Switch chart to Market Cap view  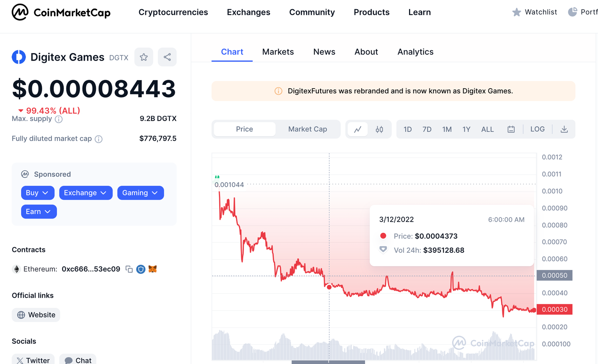click(x=307, y=129)
